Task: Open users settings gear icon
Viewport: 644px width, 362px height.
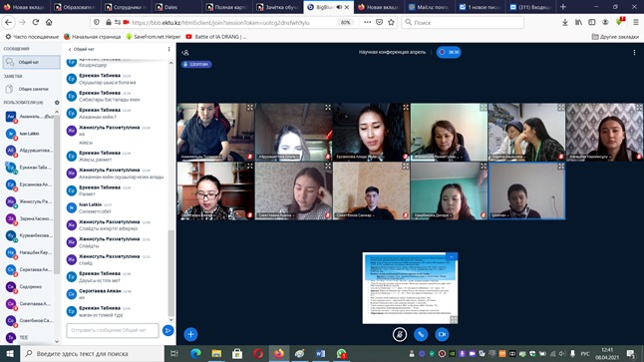Action: pyautogui.click(x=57, y=103)
